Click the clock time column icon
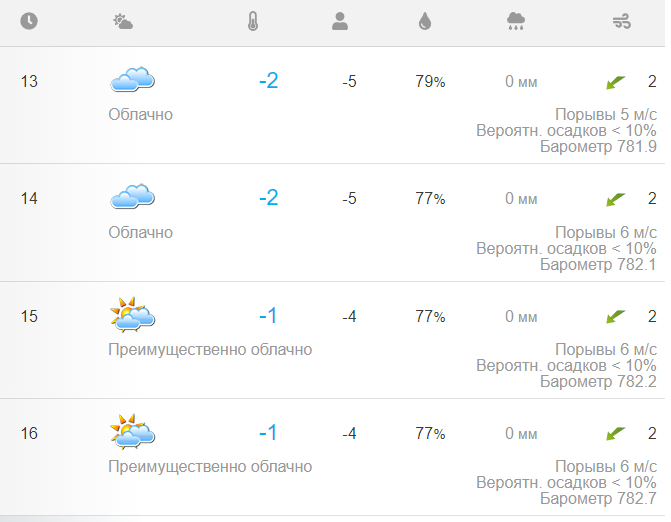This screenshot has width=671, height=522. tap(29, 21)
